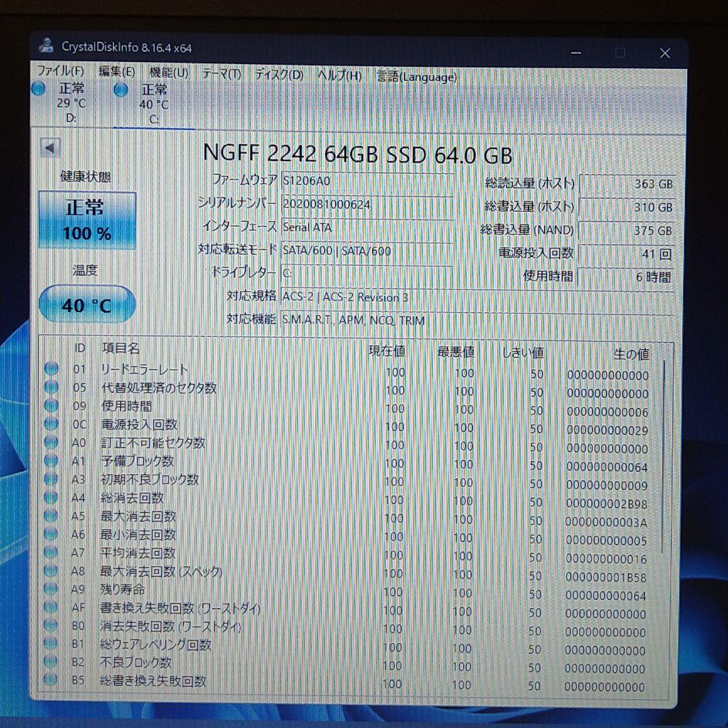Screen dimensions: 728x728
Task: Open the 言語(Language) menu
Action: (417, 77)
